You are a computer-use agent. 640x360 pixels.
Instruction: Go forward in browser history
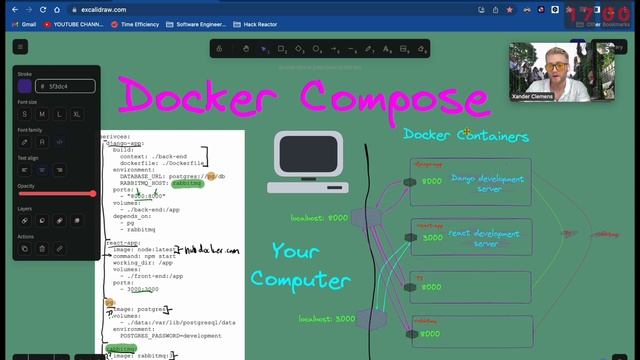[29, 9]
